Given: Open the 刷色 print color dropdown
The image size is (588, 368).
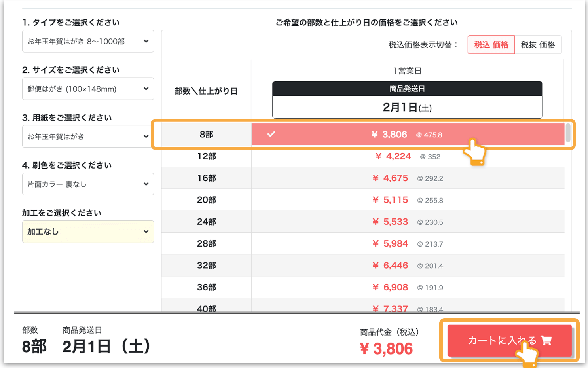Looking at the screenshot, I should point(88,184).
